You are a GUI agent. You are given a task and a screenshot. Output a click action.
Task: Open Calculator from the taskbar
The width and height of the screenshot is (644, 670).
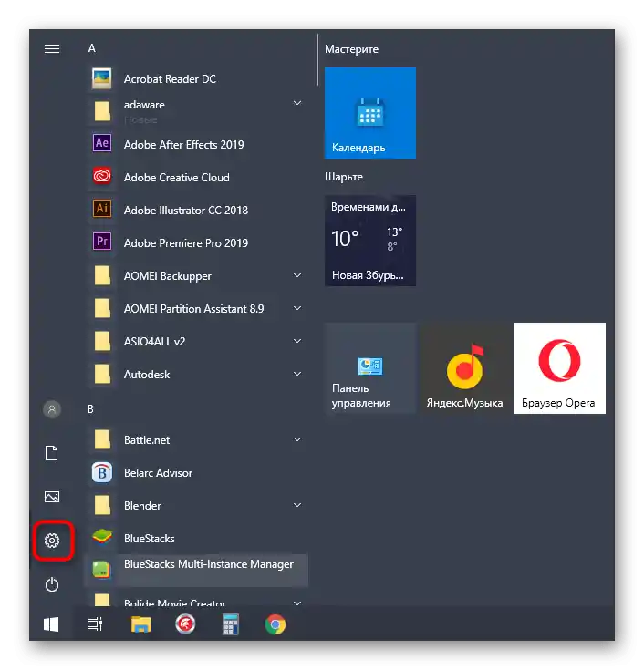tap(231, 624)
